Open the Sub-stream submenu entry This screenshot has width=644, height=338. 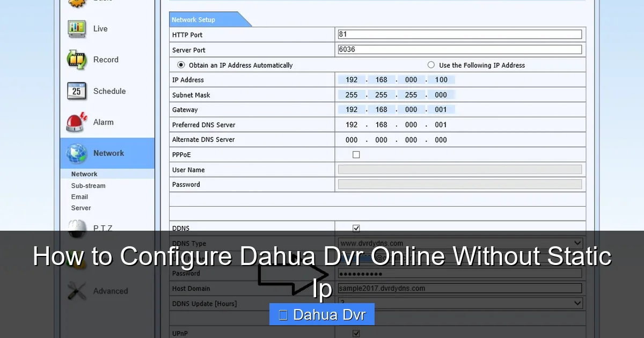click(87, 186)
